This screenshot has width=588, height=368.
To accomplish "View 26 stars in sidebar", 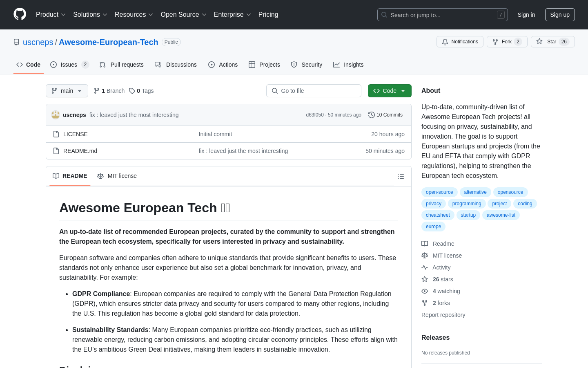I will (x=437, y=279).
